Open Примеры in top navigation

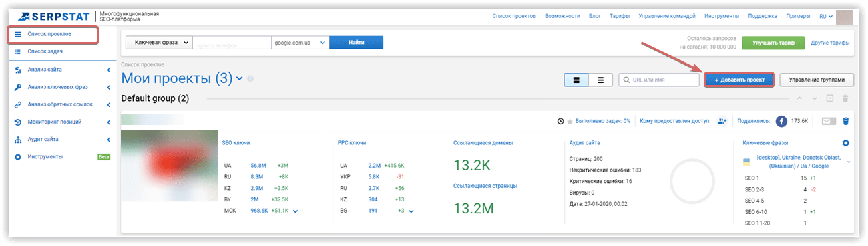click(798, 15)
